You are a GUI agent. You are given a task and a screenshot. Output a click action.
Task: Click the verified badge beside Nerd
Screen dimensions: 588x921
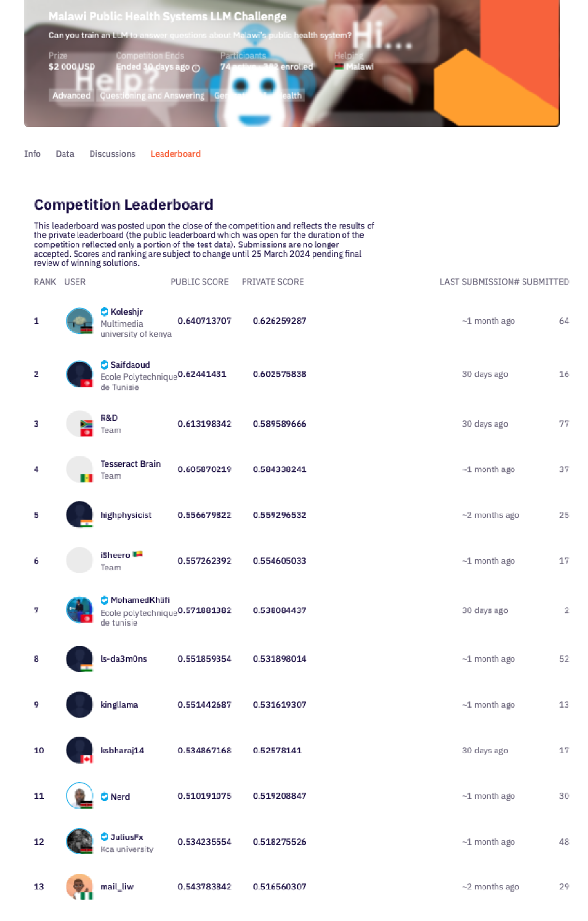104,797
